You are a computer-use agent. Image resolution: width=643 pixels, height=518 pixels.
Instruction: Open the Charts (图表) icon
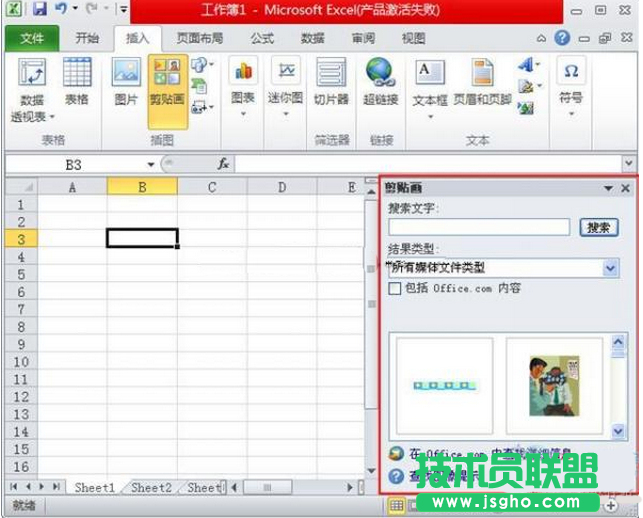(x=243, y=72)
